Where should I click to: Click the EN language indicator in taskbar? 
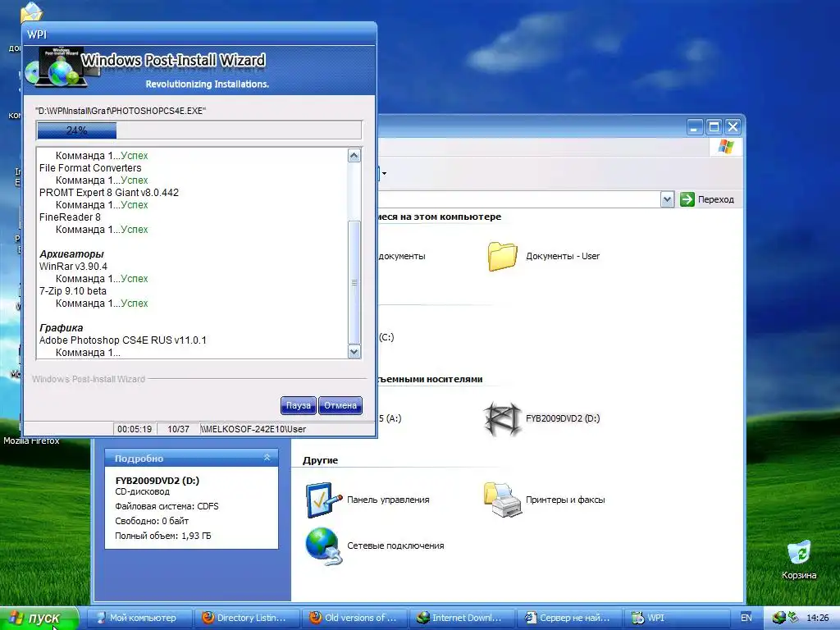(x=746, y=618)
